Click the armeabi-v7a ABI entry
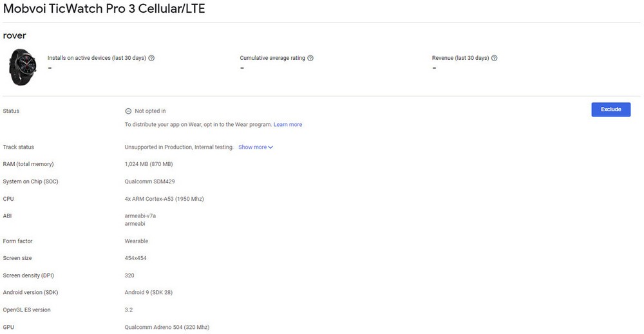 [140, 216]
